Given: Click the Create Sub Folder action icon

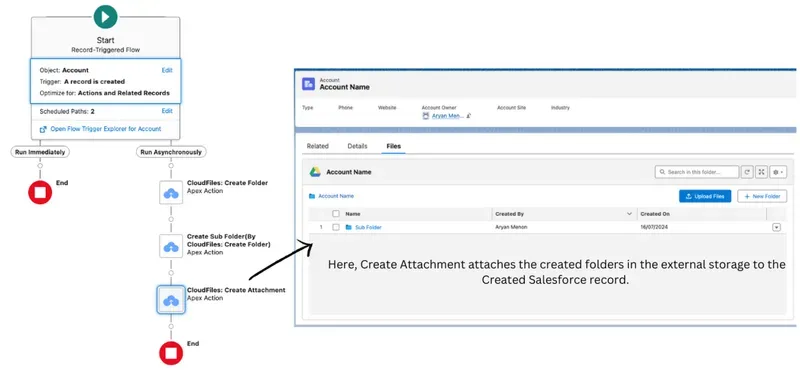Looking at the screenshot, I should pyautogui.click(x=171, y=246).
